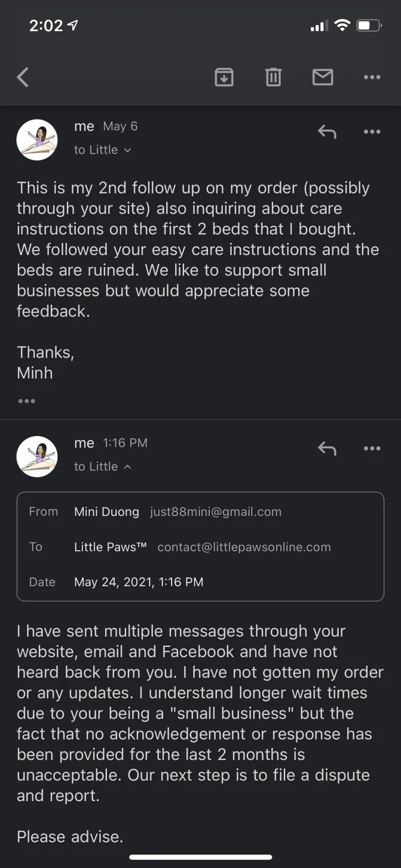Open toolbar more options menu
The height and width of the screenshot is (868, 401).
[x=372, y=77]
